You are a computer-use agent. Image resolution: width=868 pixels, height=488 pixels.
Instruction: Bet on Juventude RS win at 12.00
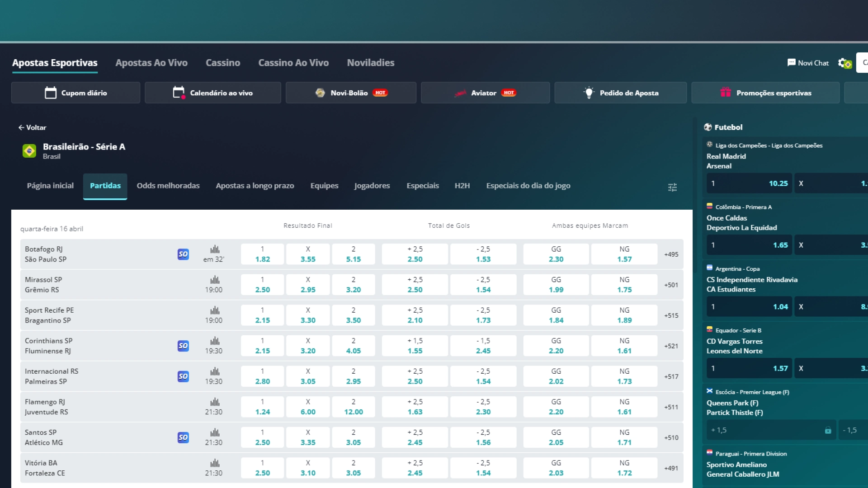[354, 407]
